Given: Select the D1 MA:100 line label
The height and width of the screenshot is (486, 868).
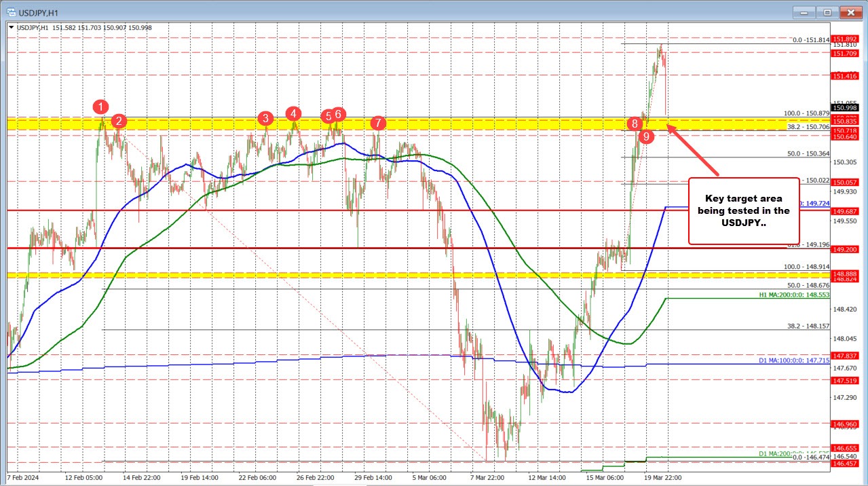Looking at the screenshot, I should [794, 360].
